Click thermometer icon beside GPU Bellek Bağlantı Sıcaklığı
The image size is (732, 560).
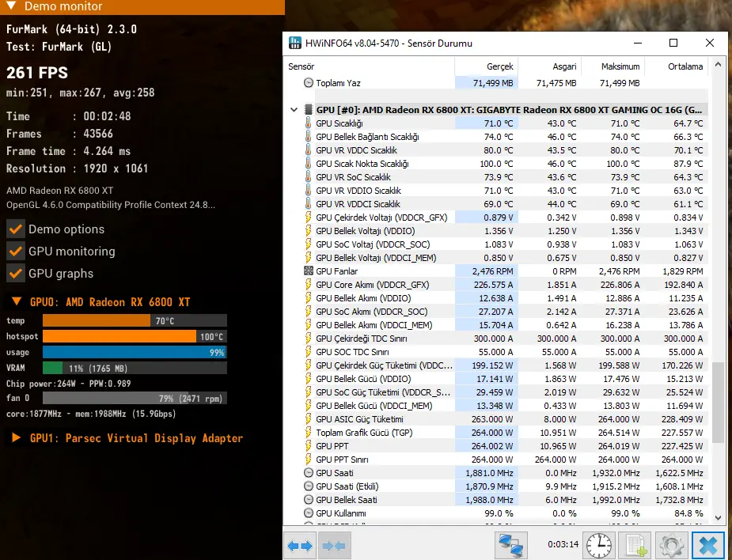click(308, 137)
